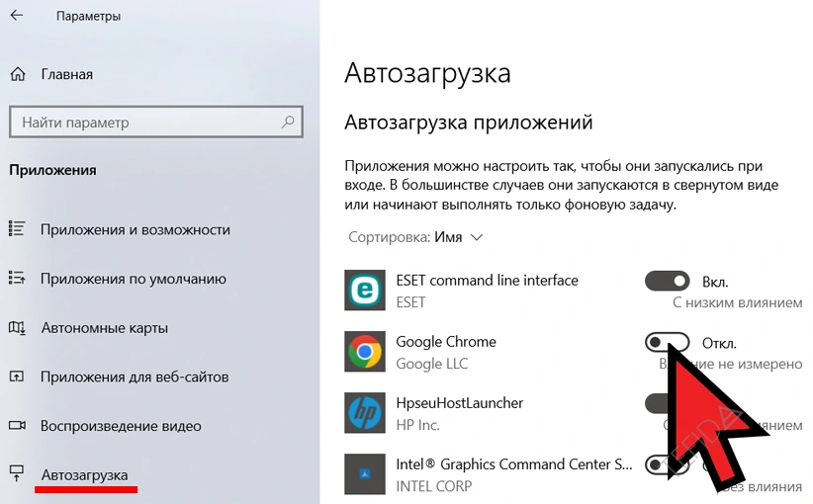
Task: Click the Intel Graphics Command Center icon
Action: point(365,474)
